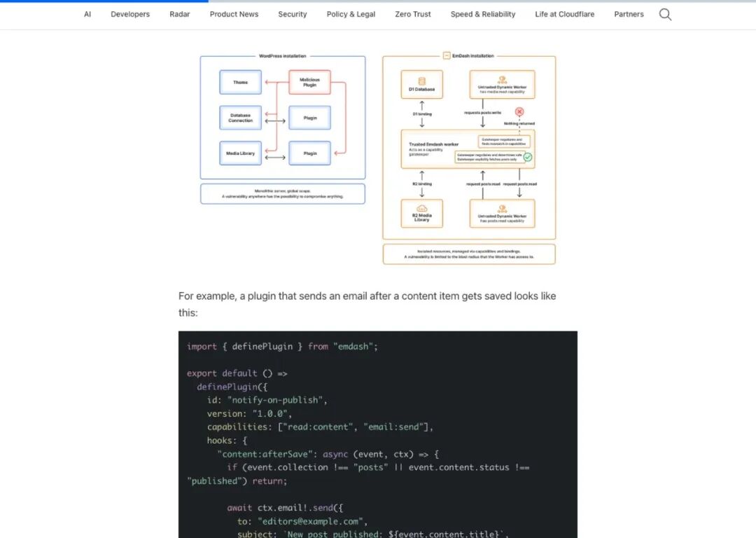Click the D1 Database cylinder icon
The image size is (756, 538).
coord(421,81)
